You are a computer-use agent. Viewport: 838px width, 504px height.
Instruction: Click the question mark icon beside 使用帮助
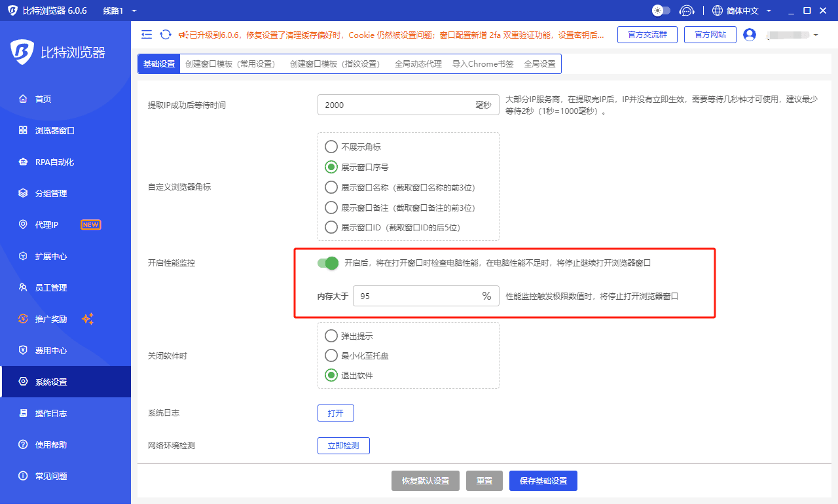coord(23,444)
